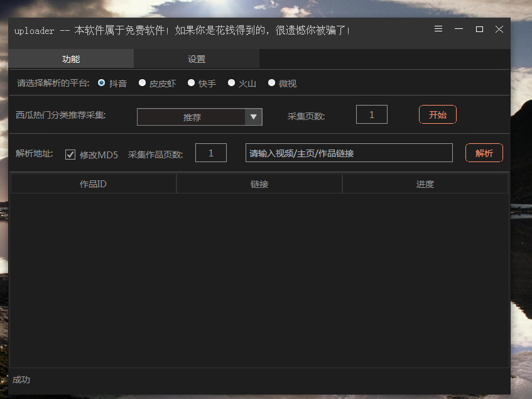Image resolution: width=532 pixels, height=399 pixels.
Task: Open the hamburger menu in title bar
Action: pos(438,29)
